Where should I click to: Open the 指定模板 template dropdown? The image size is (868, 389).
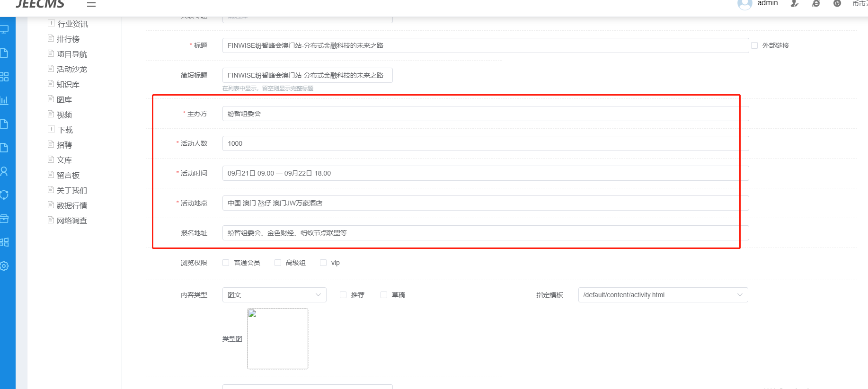[663, 295]
